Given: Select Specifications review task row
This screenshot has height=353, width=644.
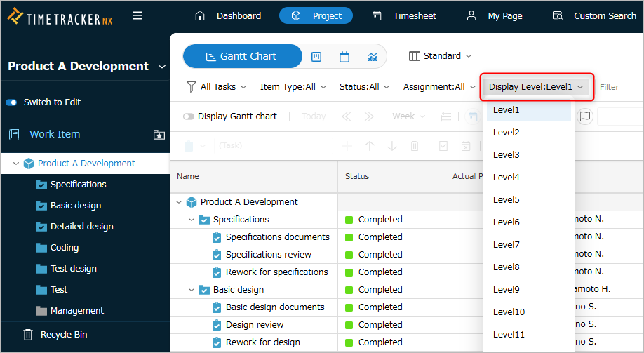Looking at the screenshot, I should [x=268, y=255].
